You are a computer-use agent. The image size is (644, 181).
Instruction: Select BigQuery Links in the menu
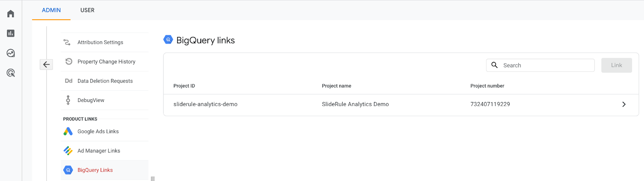click(95, 170)
